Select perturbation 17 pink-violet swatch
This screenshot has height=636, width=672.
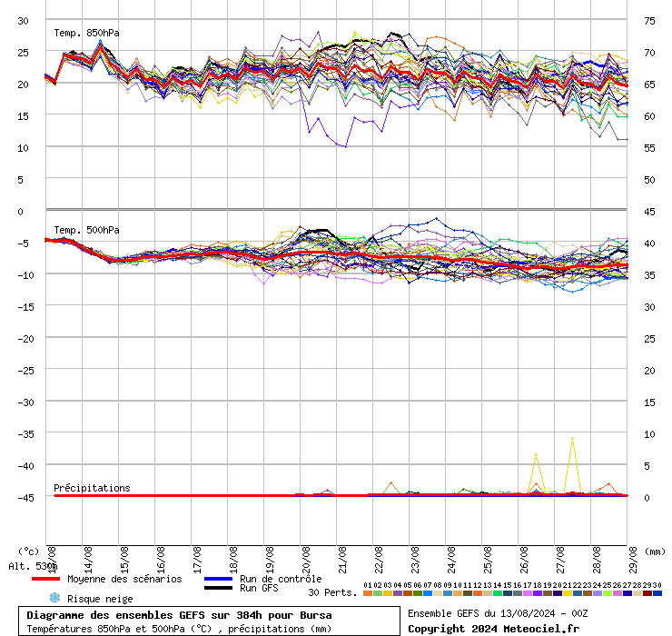click(527, 593)
